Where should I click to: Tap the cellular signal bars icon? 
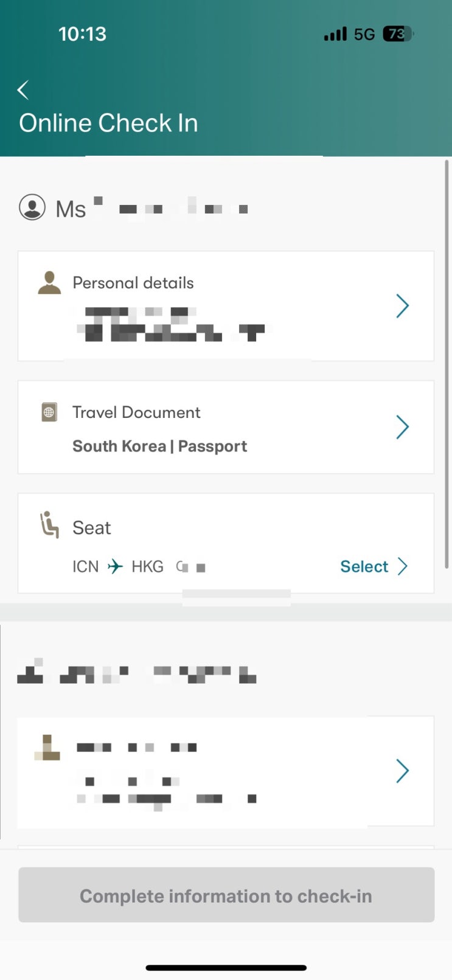335,34
